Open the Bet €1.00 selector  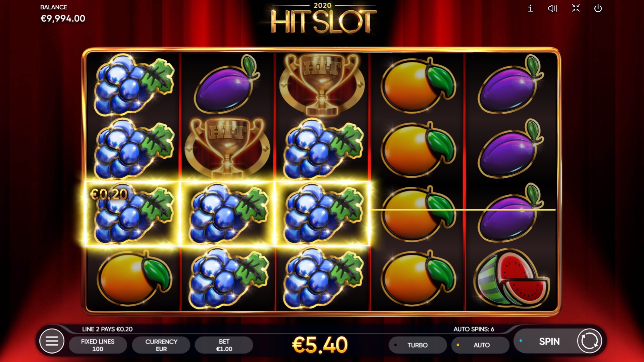pos(224,345)
